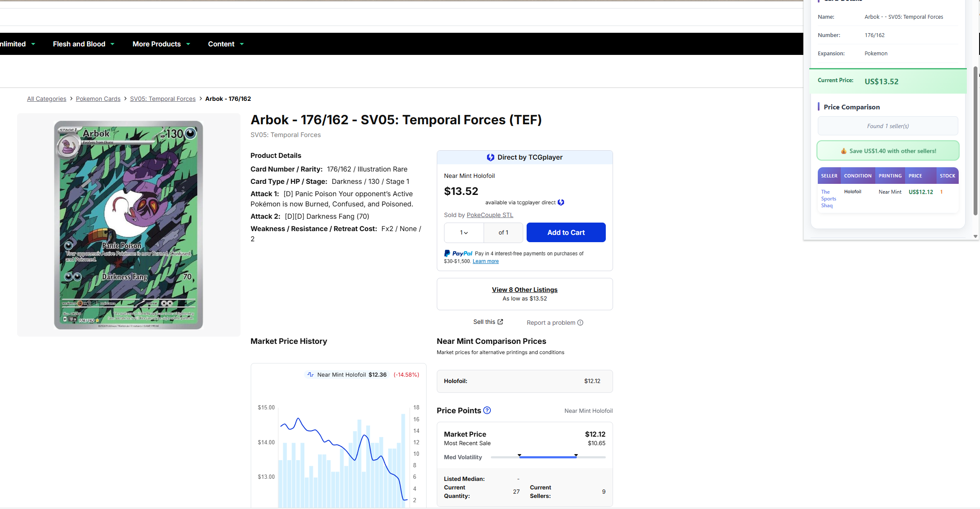
Task: Open the quantity dropdown
Action: pos(464,232)
